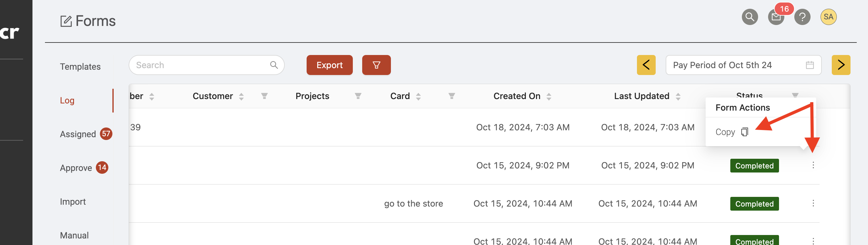Click created date Oct 18, 2024, 7:03 AM
This screenshot has width=868, height=245.
pos(523,127)
